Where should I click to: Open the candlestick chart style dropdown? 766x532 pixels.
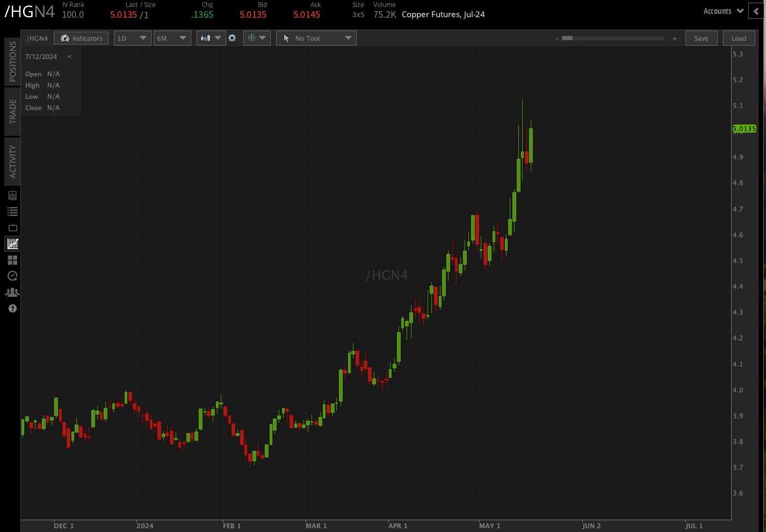211,38
